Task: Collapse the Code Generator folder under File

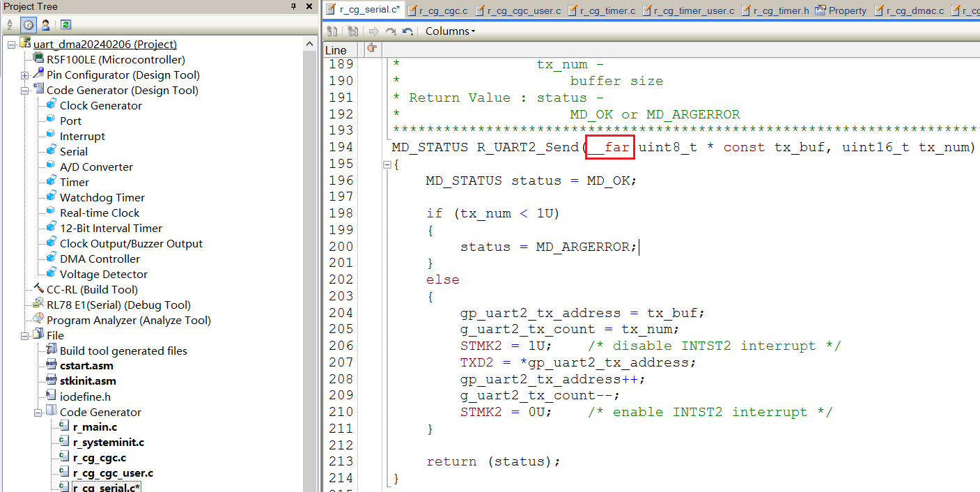Action: (x=38, y=413)
